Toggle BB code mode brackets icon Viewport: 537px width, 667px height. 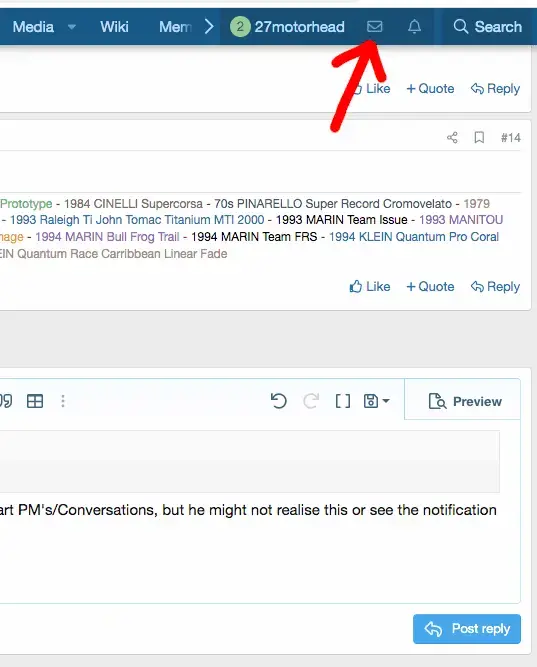tap(343, 401)
